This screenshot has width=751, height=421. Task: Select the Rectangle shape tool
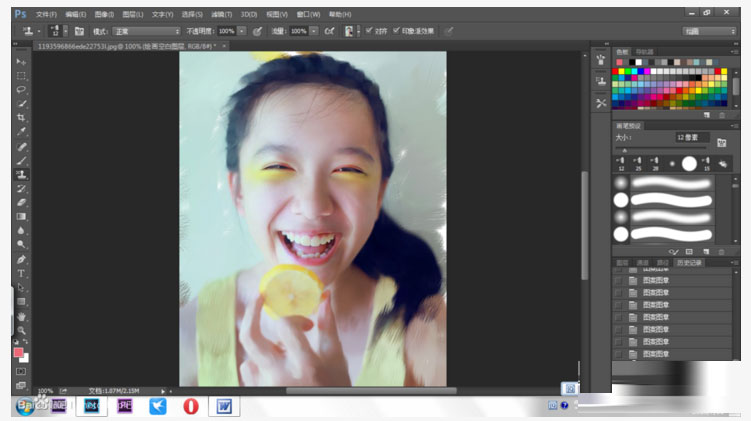click(21, 302)
